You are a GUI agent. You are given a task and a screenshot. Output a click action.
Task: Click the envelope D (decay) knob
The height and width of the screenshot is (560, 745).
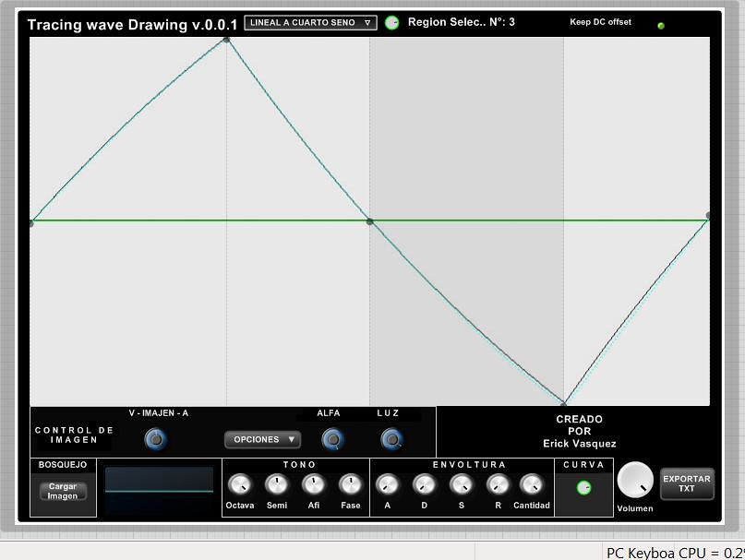tap(424, 484)
